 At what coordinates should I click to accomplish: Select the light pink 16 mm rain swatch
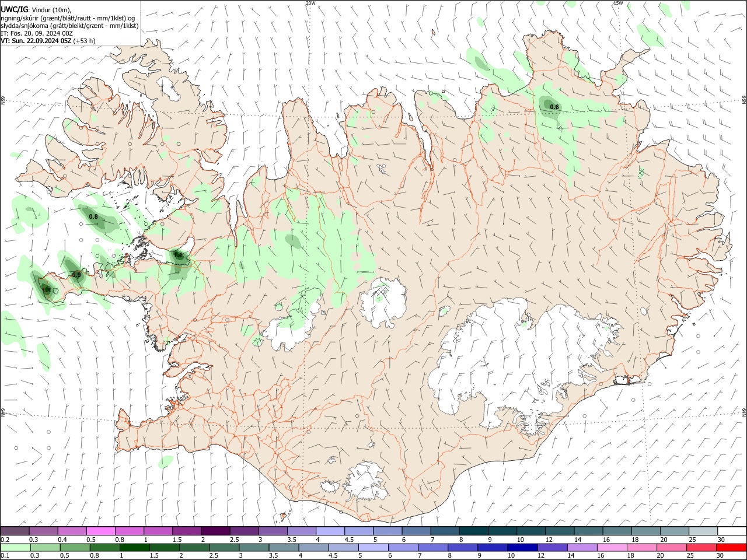612,547
